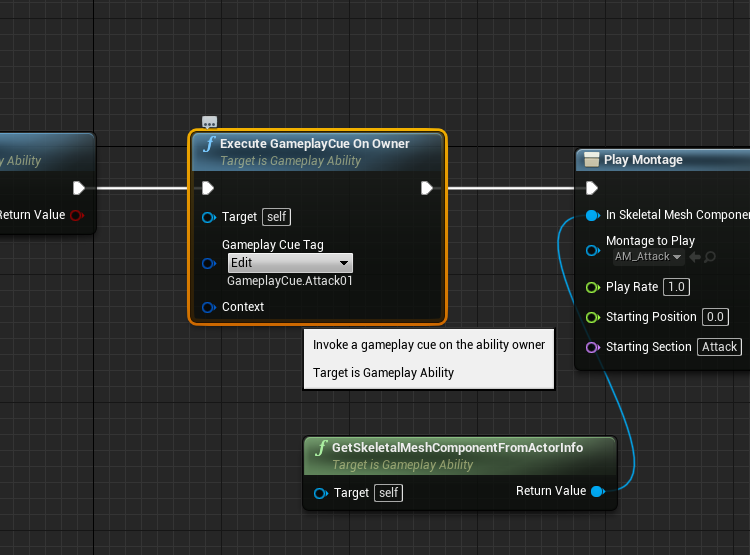Click the Starting Section input pin
This screenshot has width=750, height=555.
pos(593,347)
